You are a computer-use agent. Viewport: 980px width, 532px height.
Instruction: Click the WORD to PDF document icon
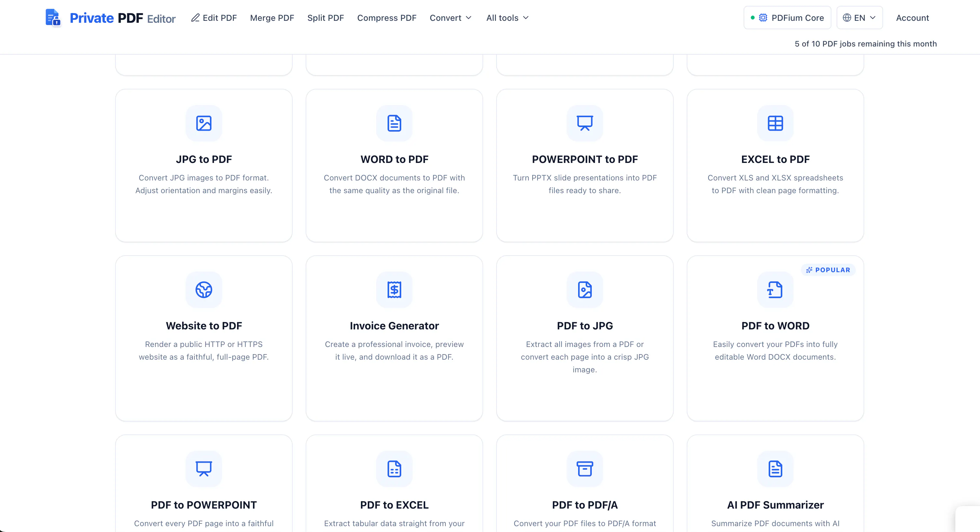click(x=394, y=123)
